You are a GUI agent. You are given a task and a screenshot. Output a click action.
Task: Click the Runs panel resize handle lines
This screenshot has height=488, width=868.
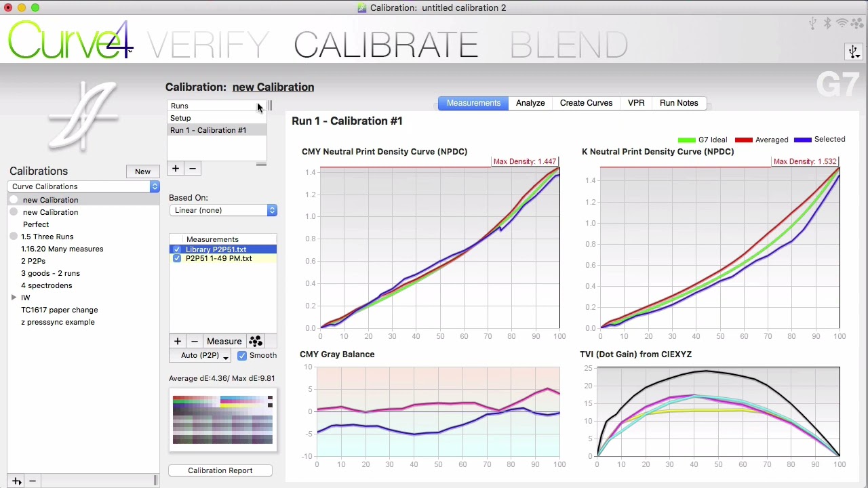261,164
